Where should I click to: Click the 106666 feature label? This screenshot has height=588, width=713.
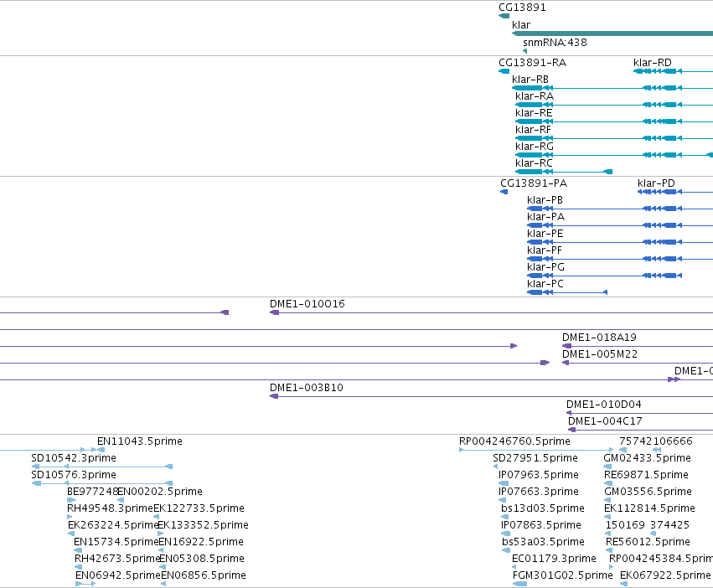672,441
